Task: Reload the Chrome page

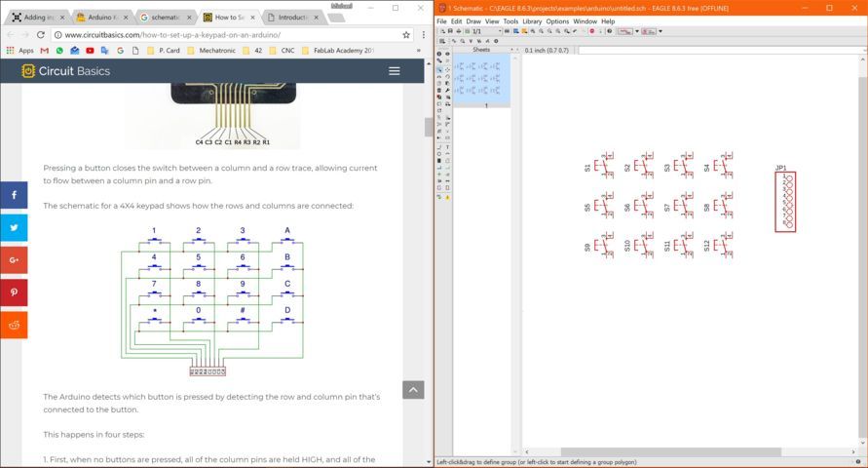Action: coord(40,35)
